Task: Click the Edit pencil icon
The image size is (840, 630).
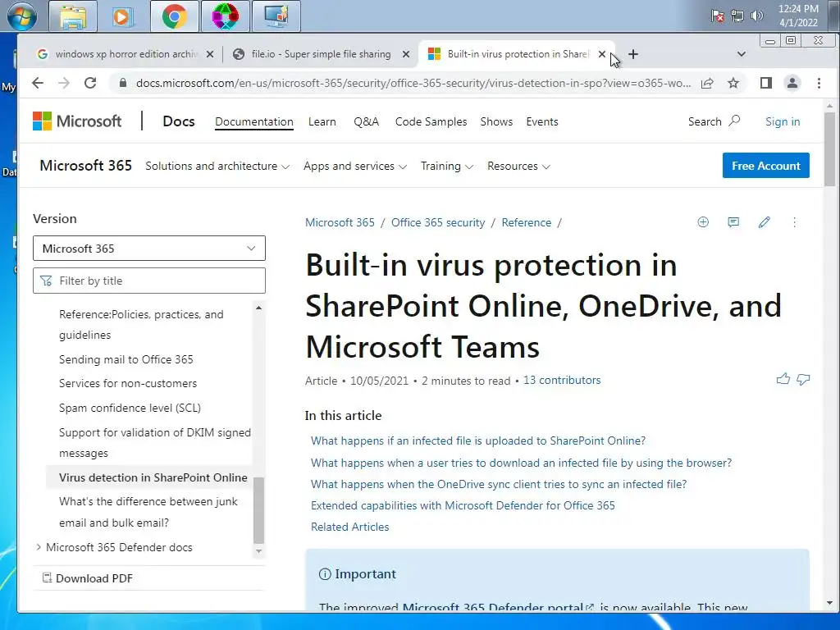Action: 765,222
